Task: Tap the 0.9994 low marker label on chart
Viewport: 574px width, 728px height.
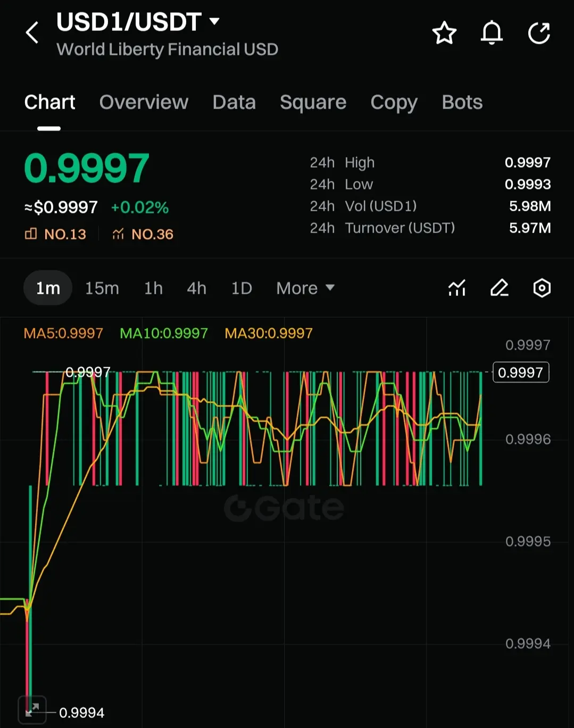Action: 81,713
